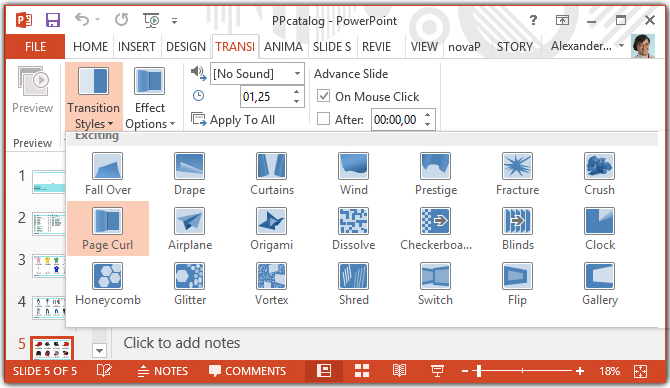Open the undo history dropdown arrow

coord(97,20)
